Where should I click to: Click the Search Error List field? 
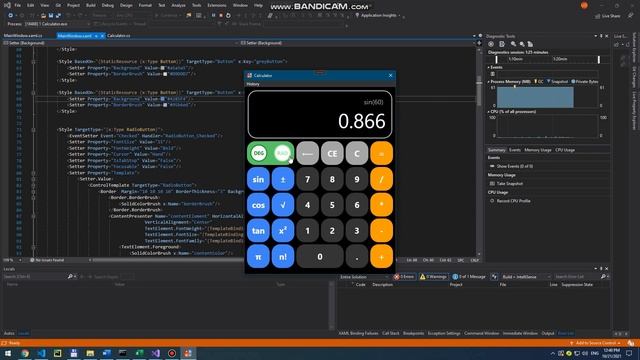(x=576, y=277)
